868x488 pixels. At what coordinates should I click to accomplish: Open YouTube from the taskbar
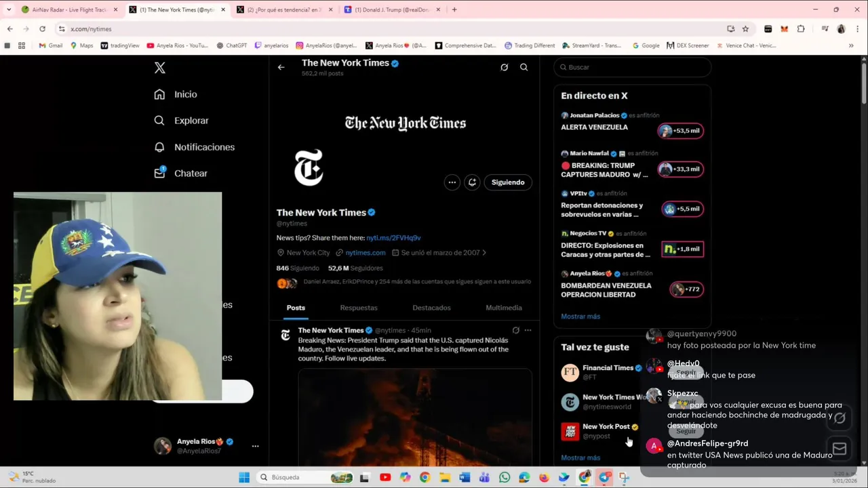point(385,477)
